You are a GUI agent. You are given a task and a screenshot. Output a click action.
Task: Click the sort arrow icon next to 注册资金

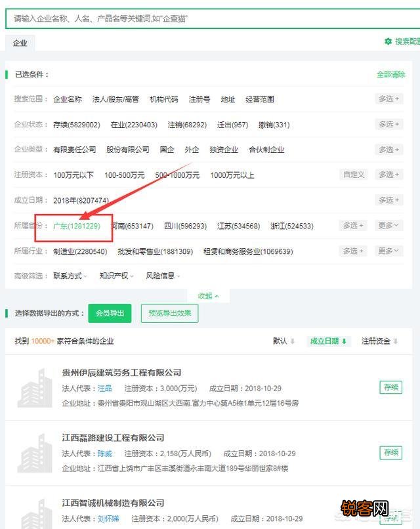(x=395, y=341)
